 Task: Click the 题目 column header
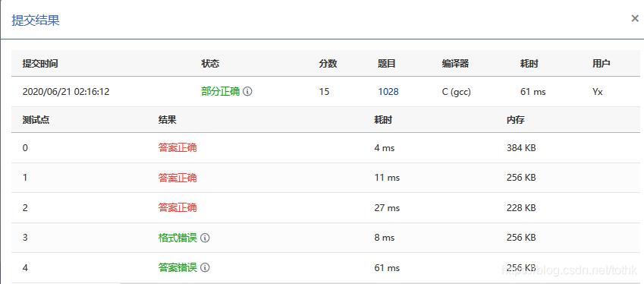coord(387,64)
